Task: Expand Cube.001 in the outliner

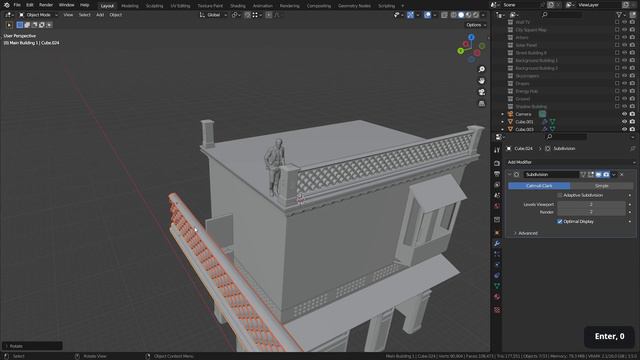Action: 502,122
